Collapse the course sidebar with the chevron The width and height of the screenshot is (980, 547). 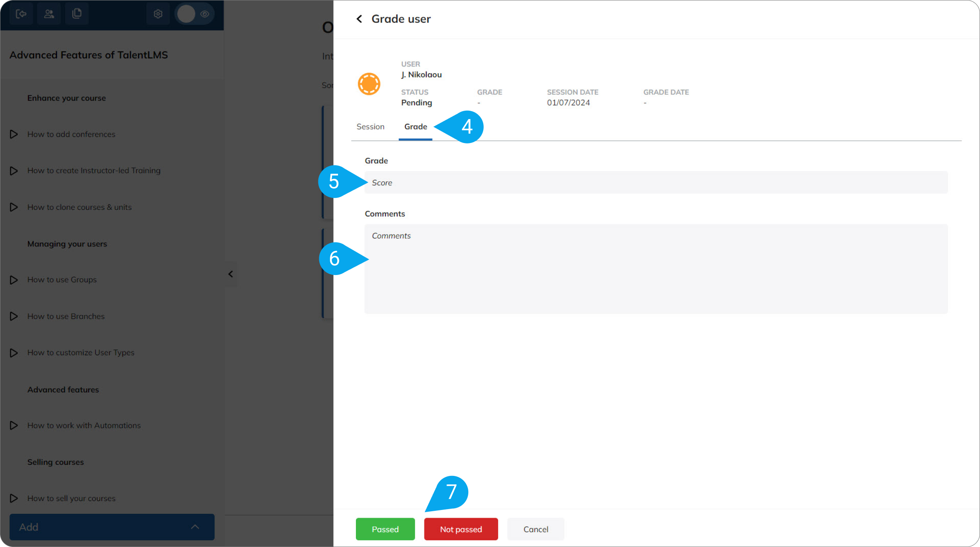pos(231,274)
